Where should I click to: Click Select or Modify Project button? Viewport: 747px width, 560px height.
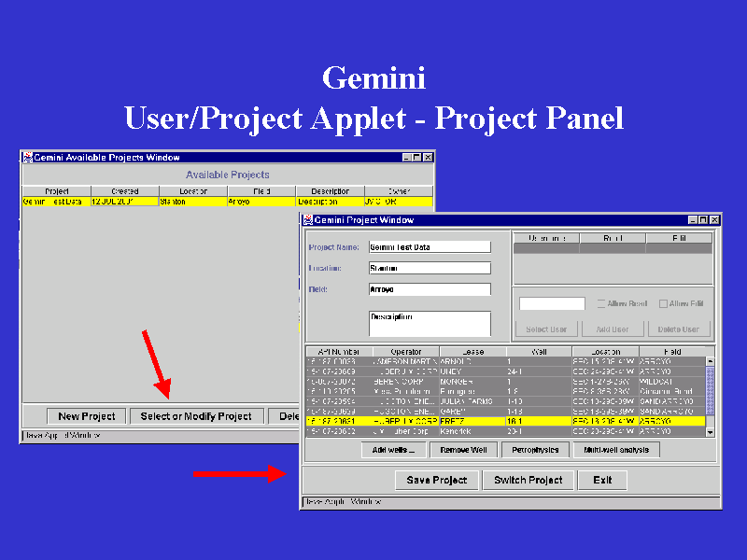point(196,416)
